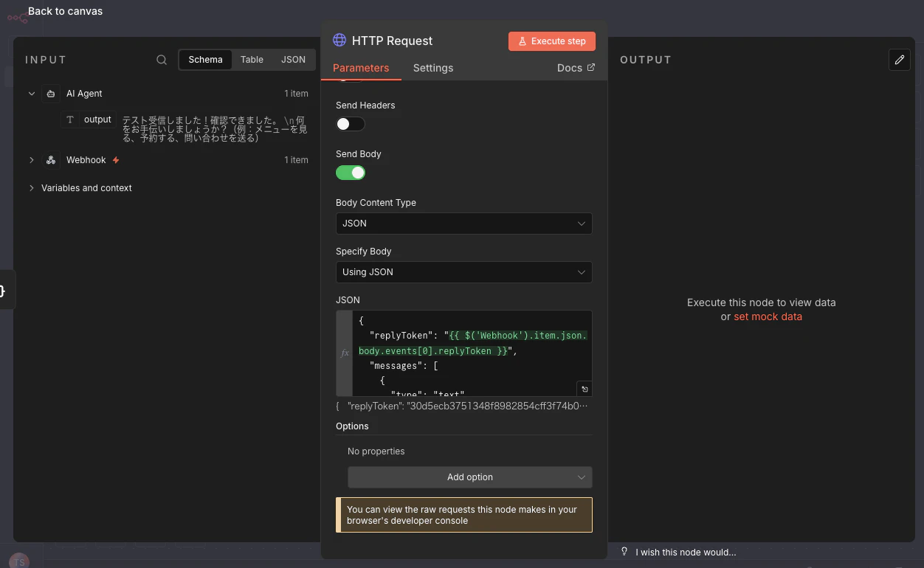Click the Options section header
The height and width of the screenshot is (568, 924).
(x=352, y=426)
